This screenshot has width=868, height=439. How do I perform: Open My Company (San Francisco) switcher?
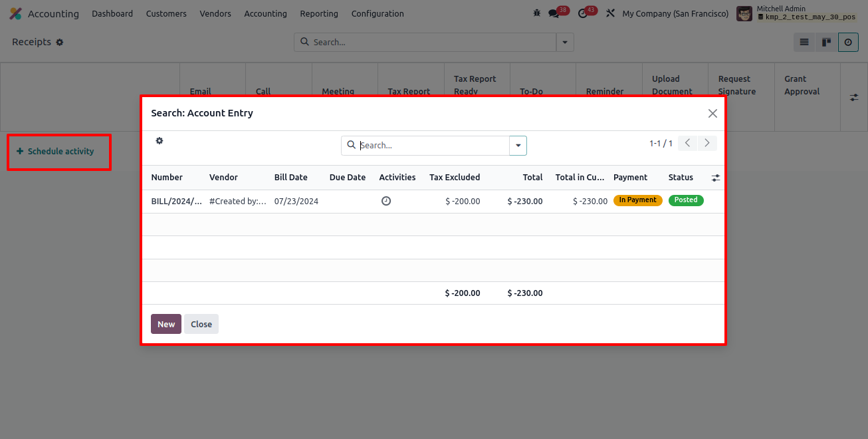[x=675, y=13]
